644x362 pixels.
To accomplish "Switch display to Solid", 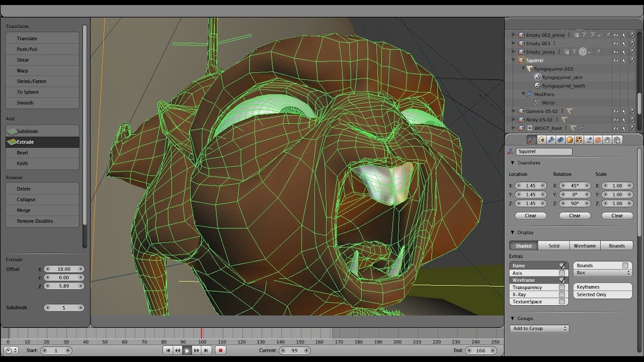I will pos(554,246).
